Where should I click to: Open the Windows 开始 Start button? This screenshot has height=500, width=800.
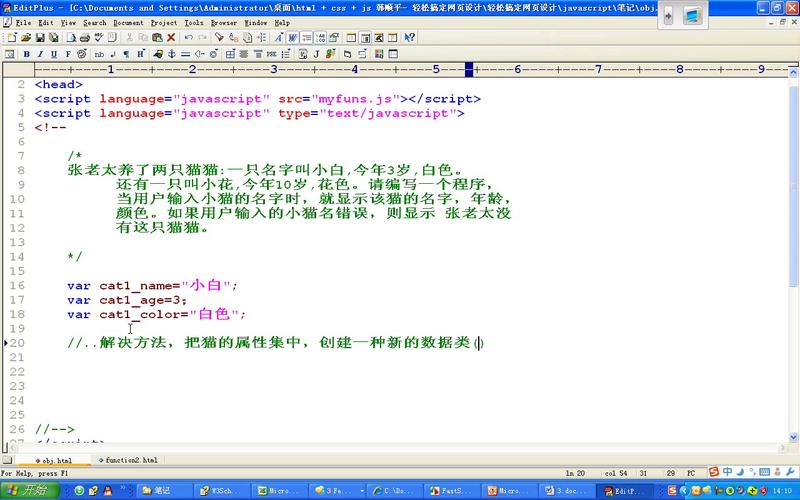click(30, 491)
